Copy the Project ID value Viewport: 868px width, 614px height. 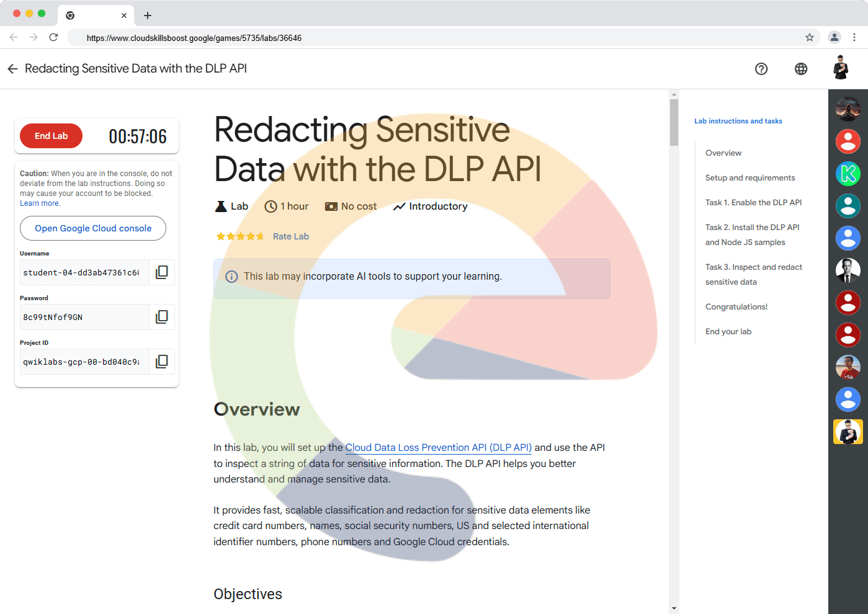click(x=161, y=362)
